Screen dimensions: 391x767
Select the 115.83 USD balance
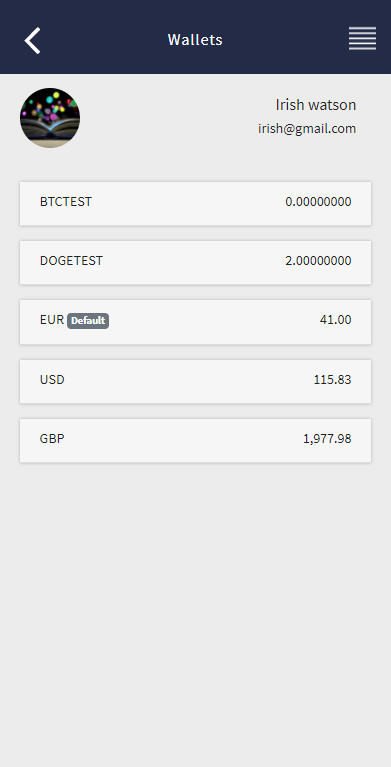(332, 380)
